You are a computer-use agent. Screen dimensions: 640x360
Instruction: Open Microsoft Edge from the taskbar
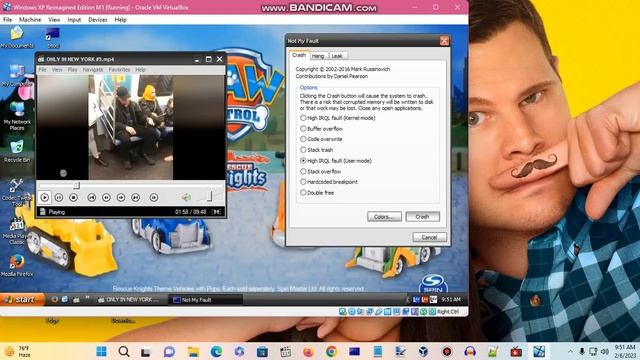coord(216,351)
